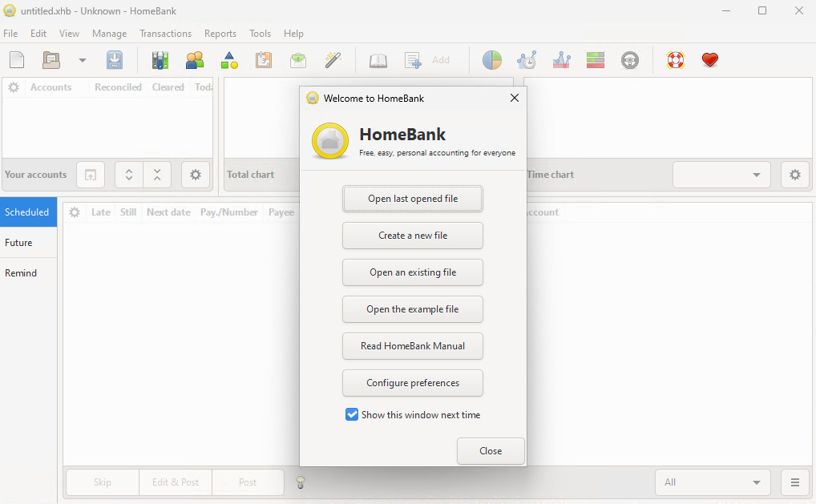The width and height of the screenshot is (816, 504).
Task: Click the Open file toolbar icon
Action: coord(51,60)
